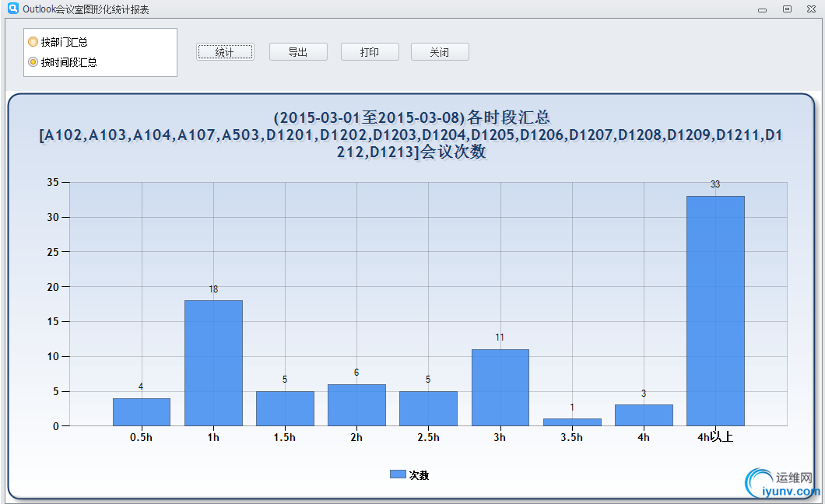Image resolution: width=825 pixels, height=504 pixels.
Task: Click the 3h bar showing 11
Action: click(x=500, y=388)
